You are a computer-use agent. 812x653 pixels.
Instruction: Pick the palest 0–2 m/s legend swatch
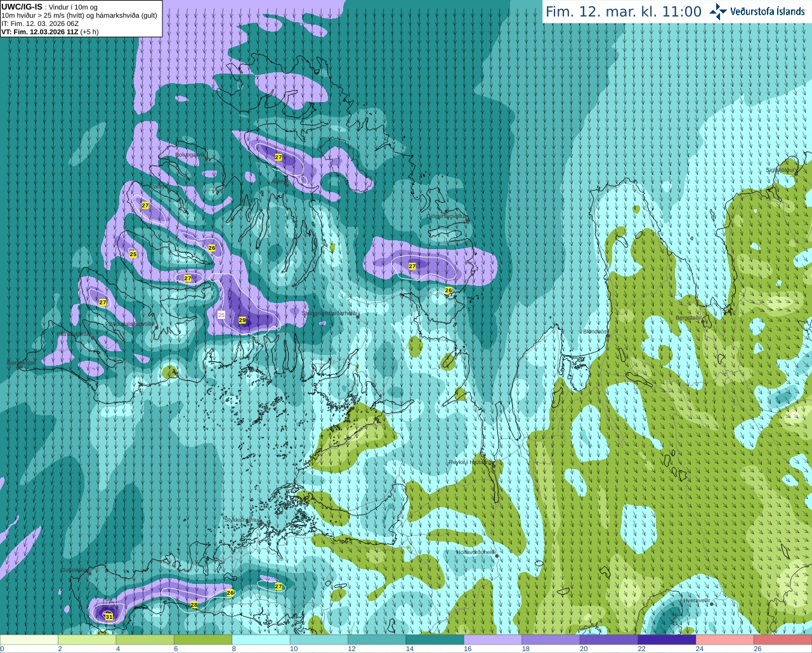point(29,640)
